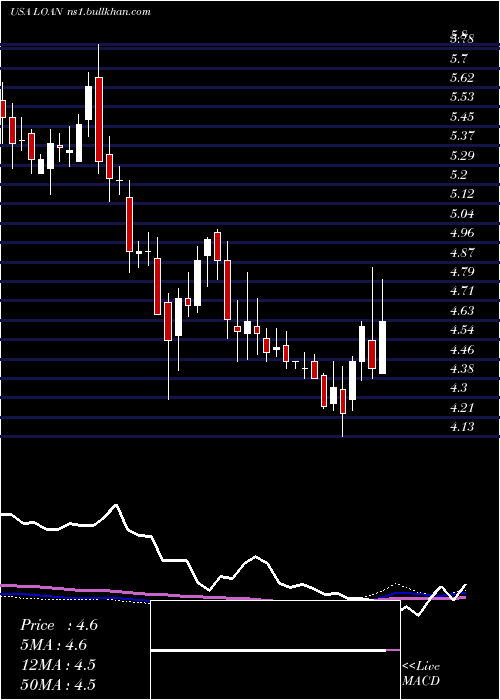The height and width of the screenshot is (700, 500).
Task: Click the 4.96 price axis label
Action: coord(462,233)
